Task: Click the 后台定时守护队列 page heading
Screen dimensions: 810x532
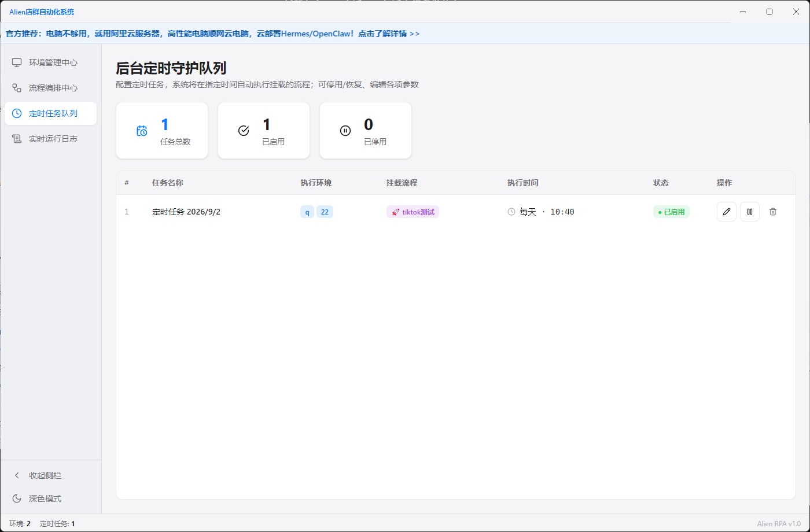Action: 171,68
